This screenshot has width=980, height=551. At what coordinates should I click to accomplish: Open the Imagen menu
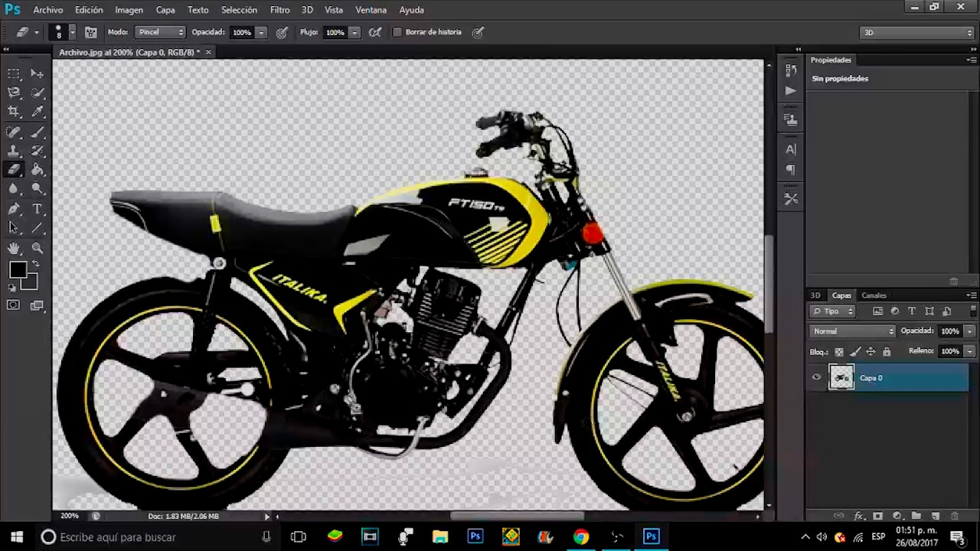[129, 10]
